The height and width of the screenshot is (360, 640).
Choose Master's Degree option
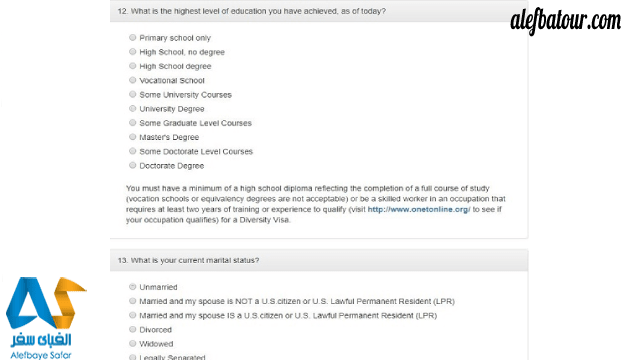(x=133, y=137)
